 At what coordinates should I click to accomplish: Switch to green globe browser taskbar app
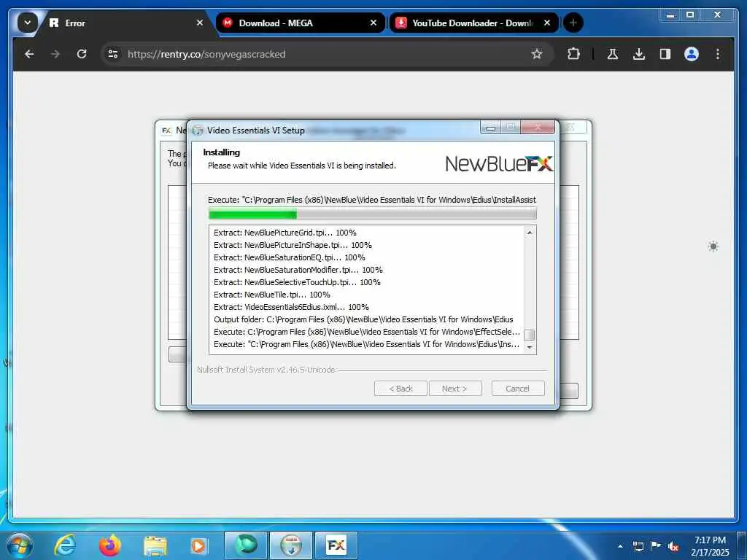(x=246, y=545)
